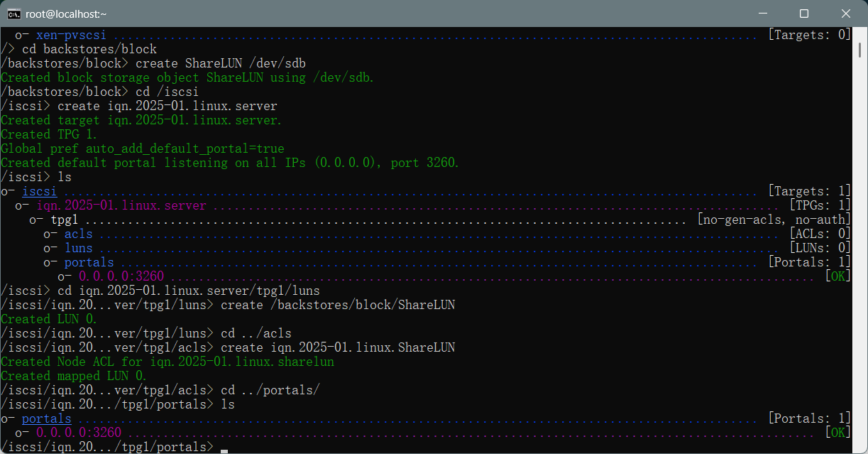Click the tpg1 tree node
Image resolution: width=868 pixels, height=454 pixels.
click(x=64, y=220)
